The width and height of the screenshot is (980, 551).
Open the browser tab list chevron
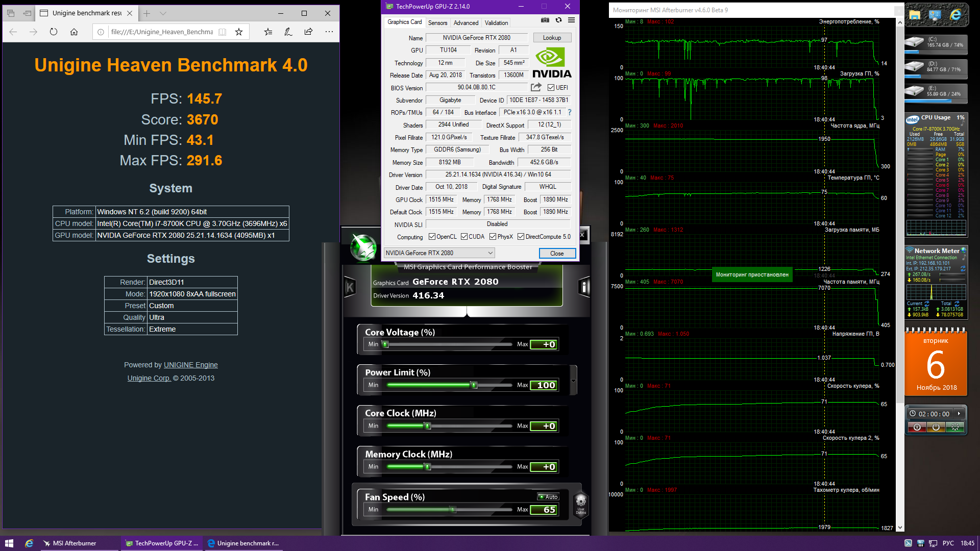[163, 13]
